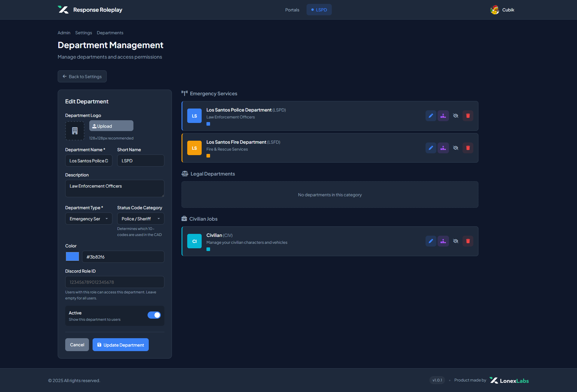The width and height of the screenshot is (577, 392).
Task: Delete the Civilian department
Action: click(468, 241)
